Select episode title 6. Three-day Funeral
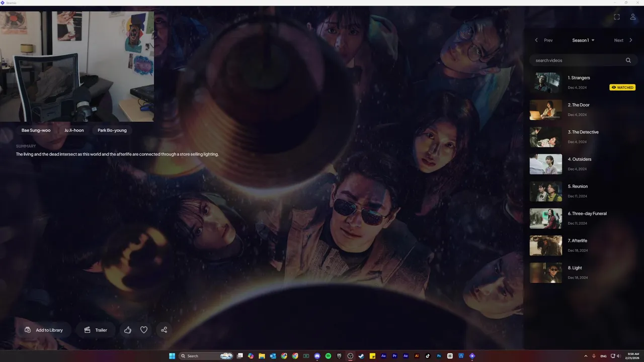The width and height of the screenshot is (644, 362). click(x=587, y=214)
